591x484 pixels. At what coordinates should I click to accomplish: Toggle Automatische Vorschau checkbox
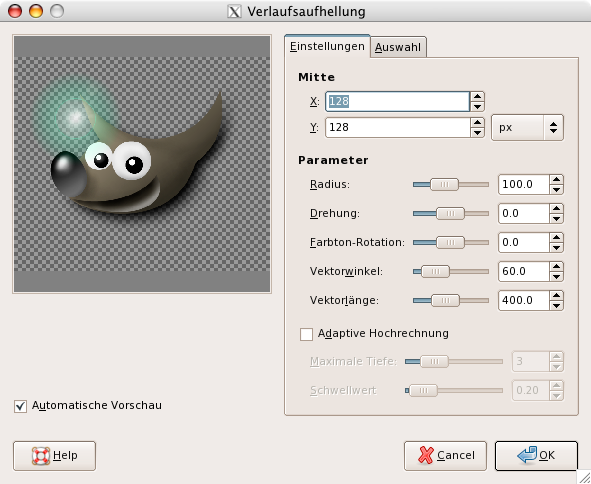(20, 406)
